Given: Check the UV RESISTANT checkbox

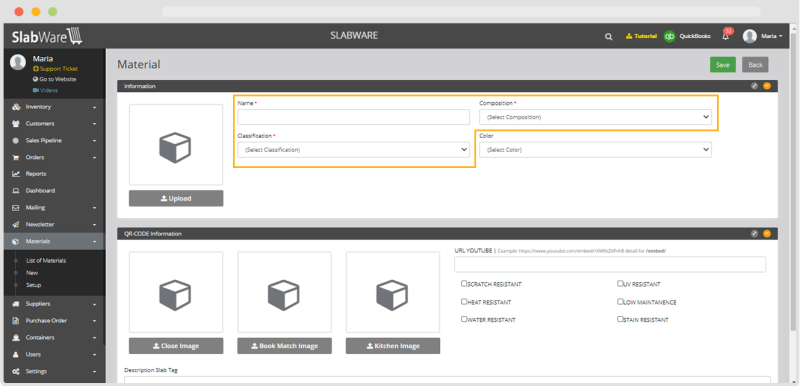Looking at the screenshot, I should pyautogui.click(x=620, y=284).
